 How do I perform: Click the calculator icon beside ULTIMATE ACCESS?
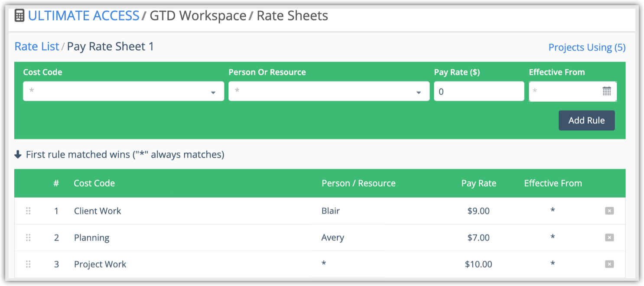click(20, 16)
